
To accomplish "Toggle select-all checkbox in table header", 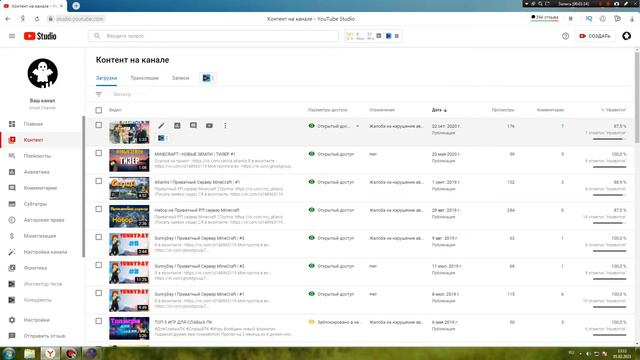I will click(x=99, y=110).
